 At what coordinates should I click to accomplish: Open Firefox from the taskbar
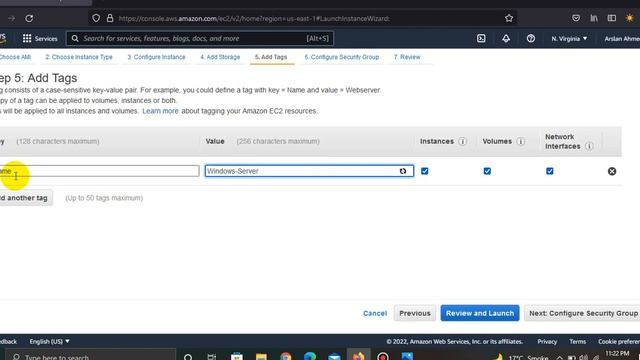pos(358,356)
